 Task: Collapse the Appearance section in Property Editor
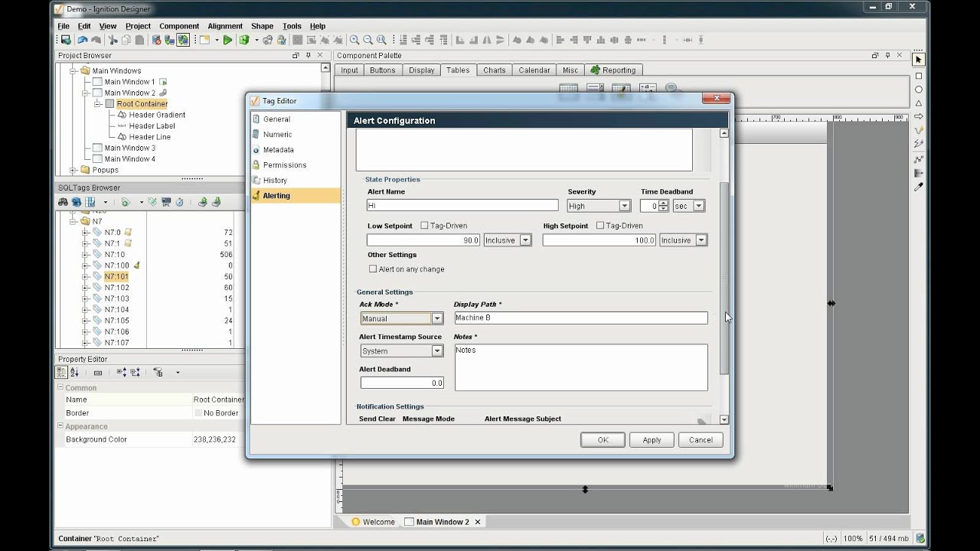click(60, 426)
